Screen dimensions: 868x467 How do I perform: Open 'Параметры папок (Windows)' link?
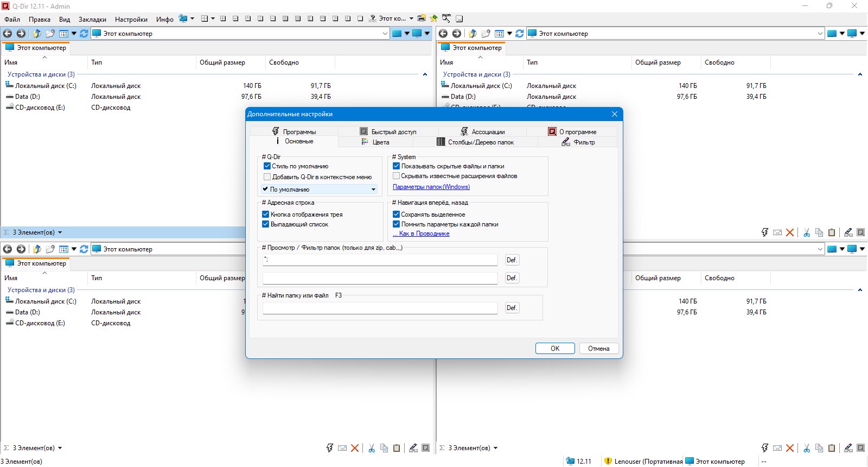(x=431, y=187)
